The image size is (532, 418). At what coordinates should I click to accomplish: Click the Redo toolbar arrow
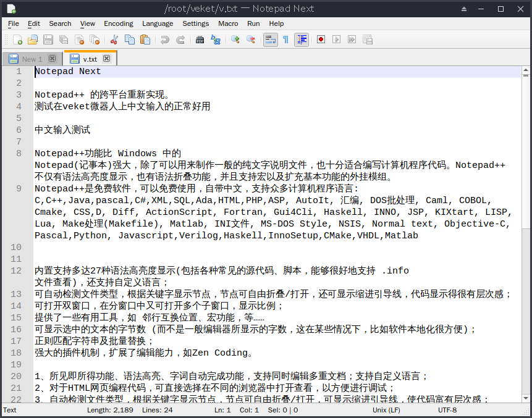[180, 40]
